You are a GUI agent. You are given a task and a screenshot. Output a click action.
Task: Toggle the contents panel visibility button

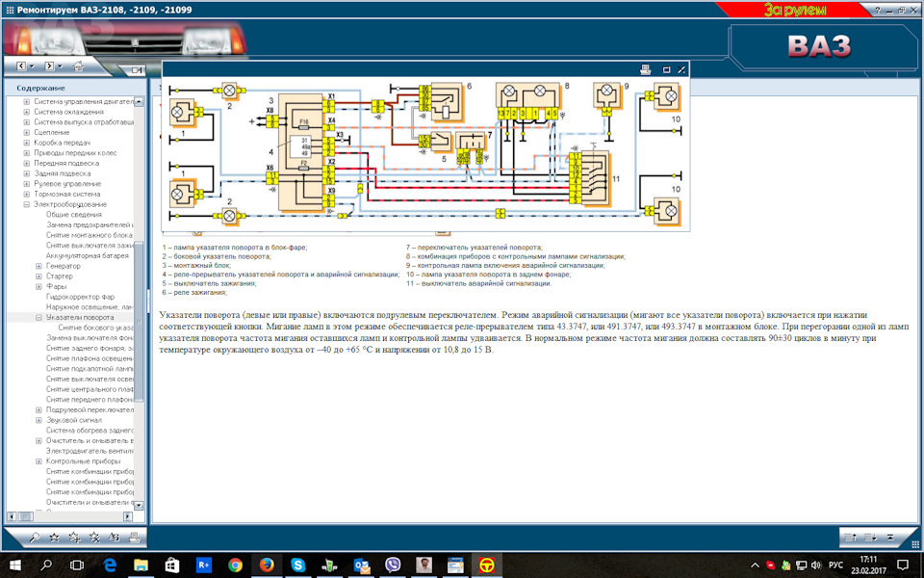pos(138,70)
